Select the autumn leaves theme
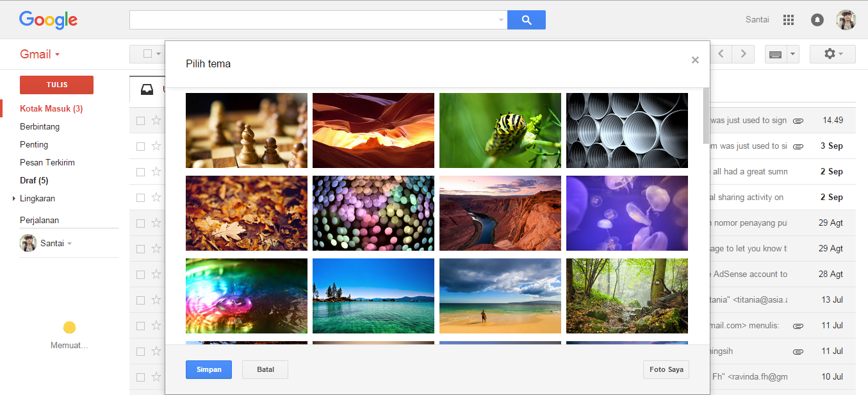 (x=247, y=213)
